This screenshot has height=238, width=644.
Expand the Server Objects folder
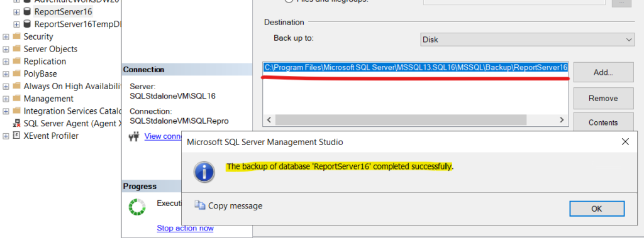[x=6, y=49]
